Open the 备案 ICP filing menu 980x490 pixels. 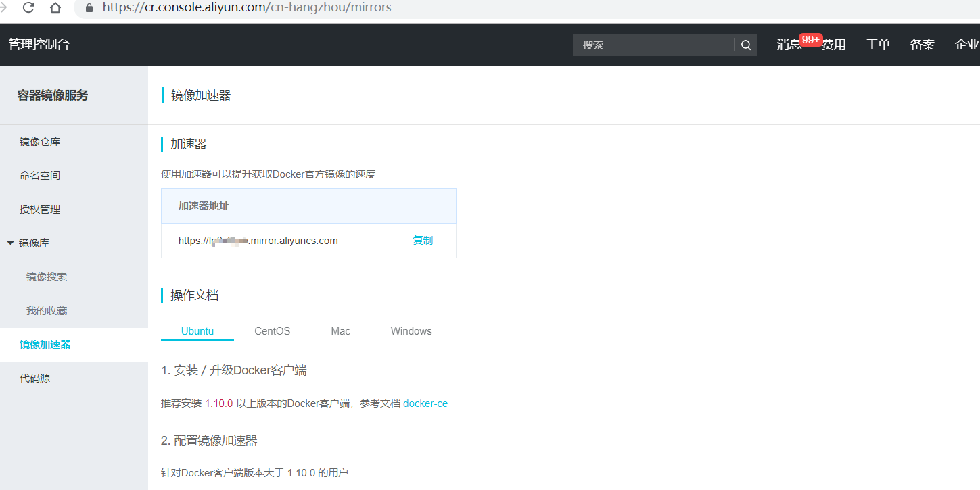[x=923, y=45]
